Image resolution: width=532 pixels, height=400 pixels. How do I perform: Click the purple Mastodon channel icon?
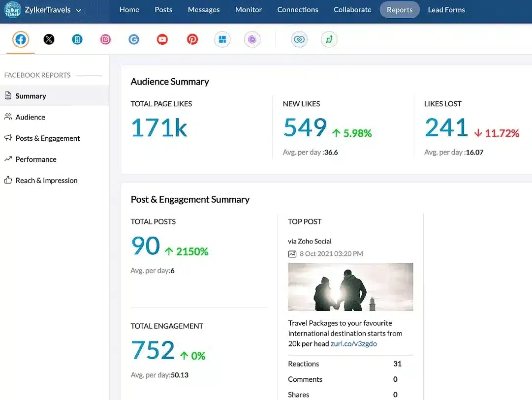[252, 39]
